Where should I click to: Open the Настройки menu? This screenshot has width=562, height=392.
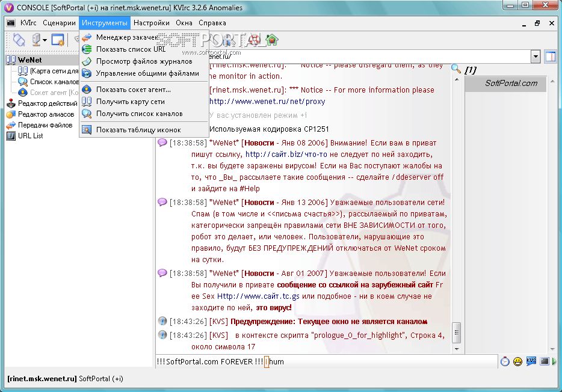(151, 23)
